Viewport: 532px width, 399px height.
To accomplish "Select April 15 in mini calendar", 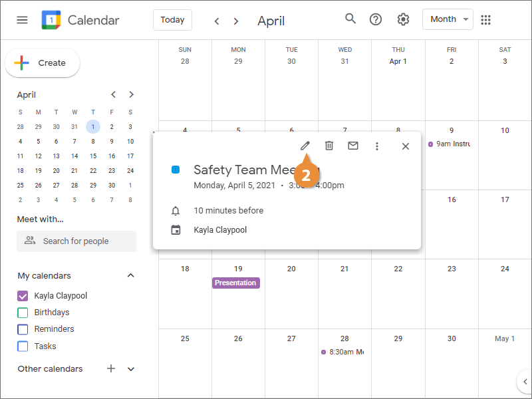I will point(93,156).
